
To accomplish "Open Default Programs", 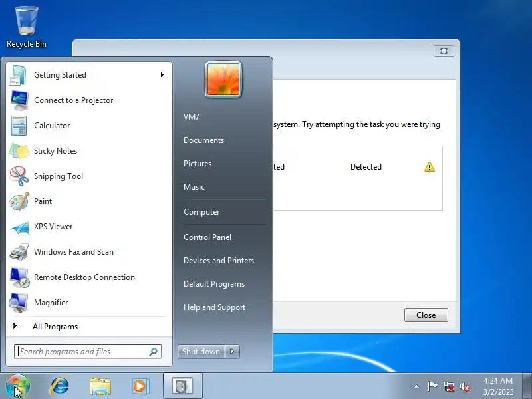I will 213,284.
